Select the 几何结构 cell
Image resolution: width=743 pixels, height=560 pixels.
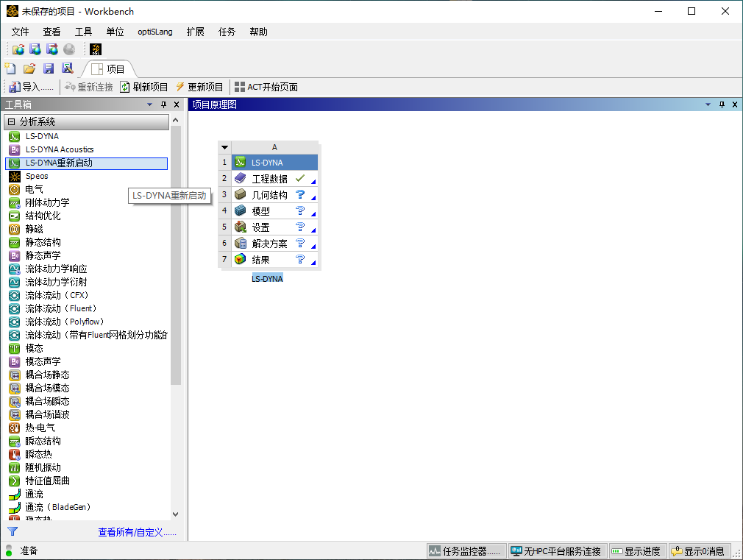pos(274,195)
